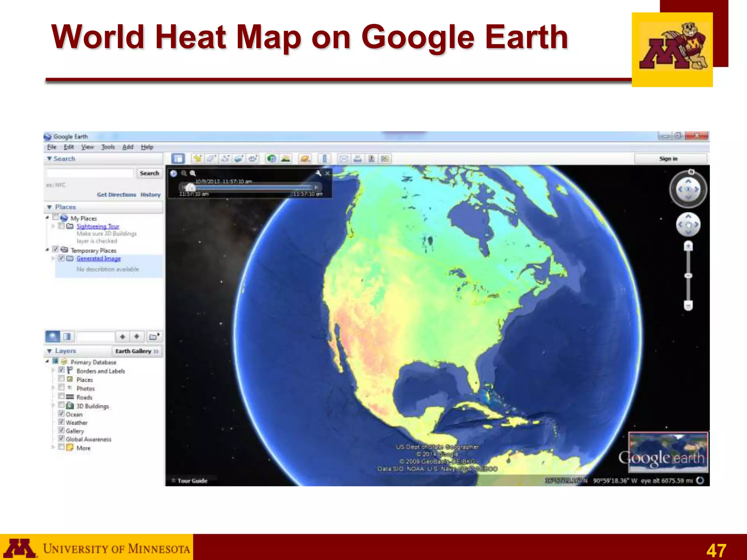Move selected place down arrow

point(137,337)
